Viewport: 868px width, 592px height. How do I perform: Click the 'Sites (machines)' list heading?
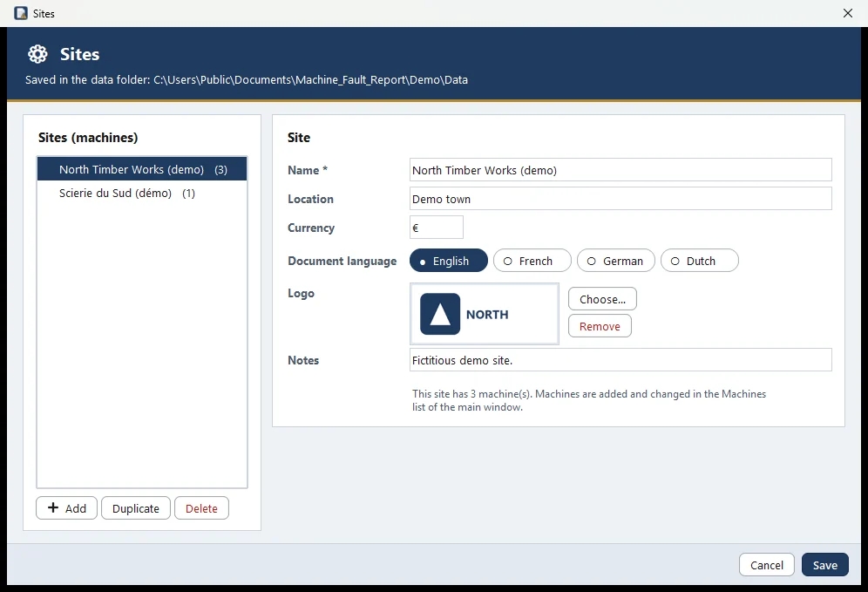tap(88, 138)
